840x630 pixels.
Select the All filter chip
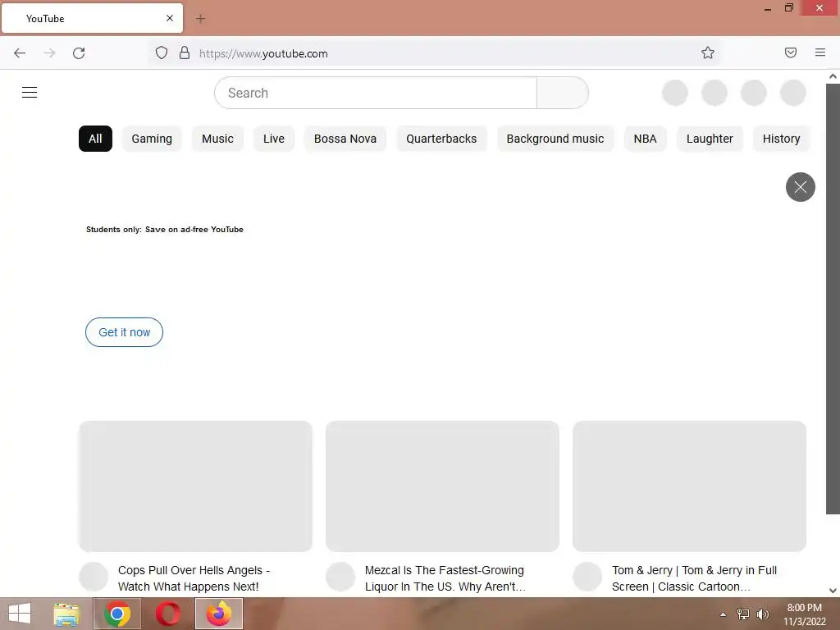pos(95,139)
